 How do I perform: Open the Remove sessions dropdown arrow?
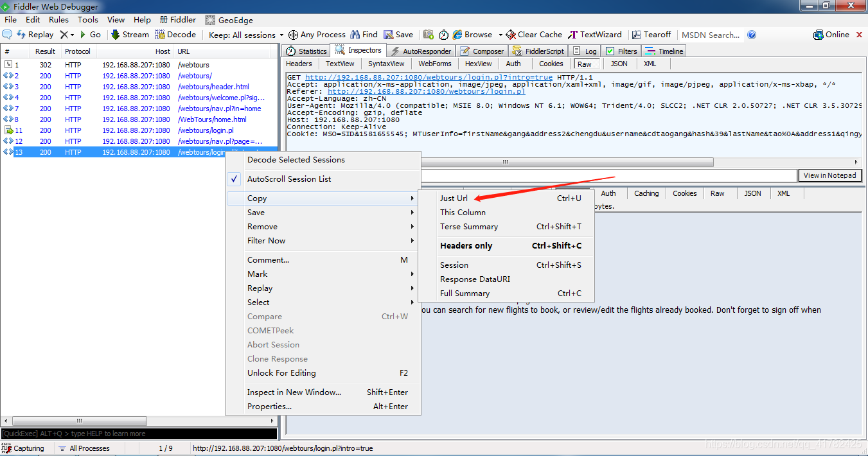tap(73, 35)
